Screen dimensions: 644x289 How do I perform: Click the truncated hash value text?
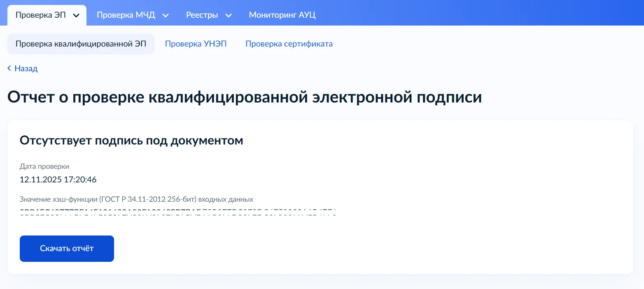(178, 212)
